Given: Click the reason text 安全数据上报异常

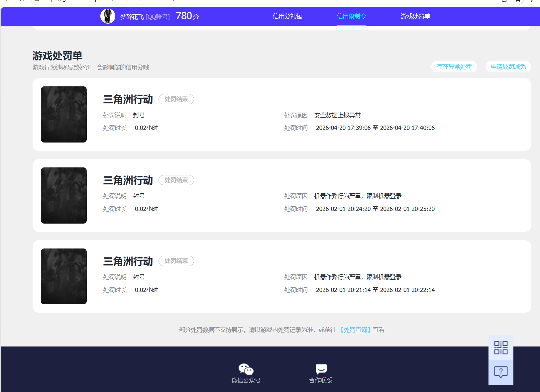Looking at the screenshot, I should click(337, 115).
